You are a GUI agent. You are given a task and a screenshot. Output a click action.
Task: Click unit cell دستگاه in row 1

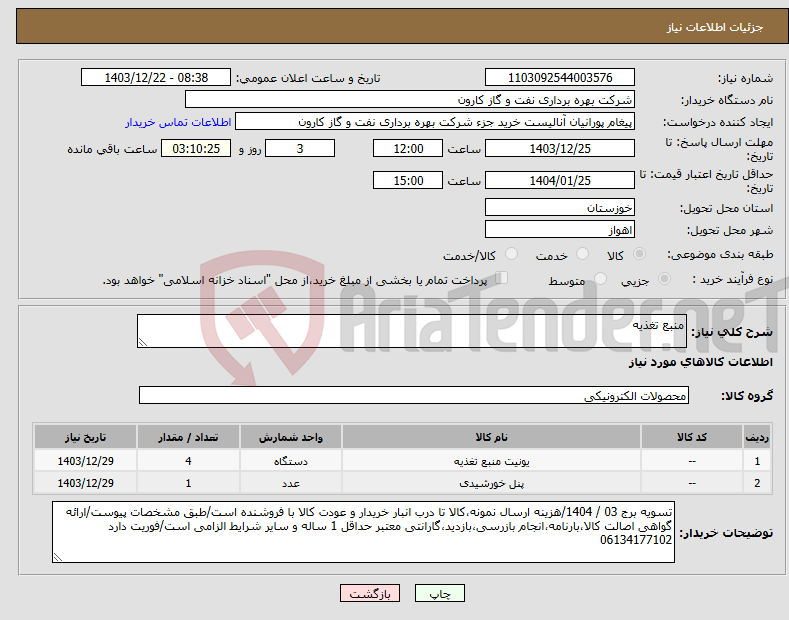click(x=291, y=461)
